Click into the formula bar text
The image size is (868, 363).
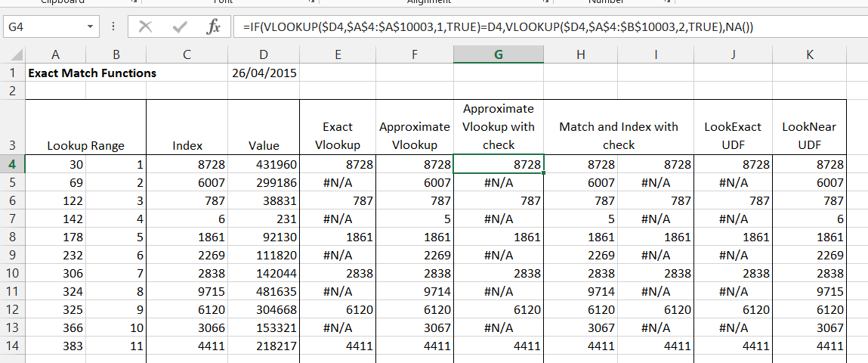pos(529,27)
